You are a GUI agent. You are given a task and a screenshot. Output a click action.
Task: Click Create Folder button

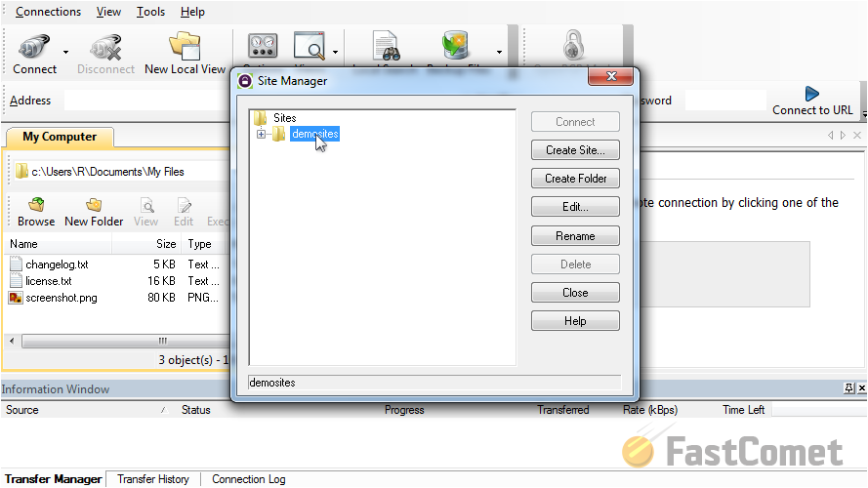(575, 179)
